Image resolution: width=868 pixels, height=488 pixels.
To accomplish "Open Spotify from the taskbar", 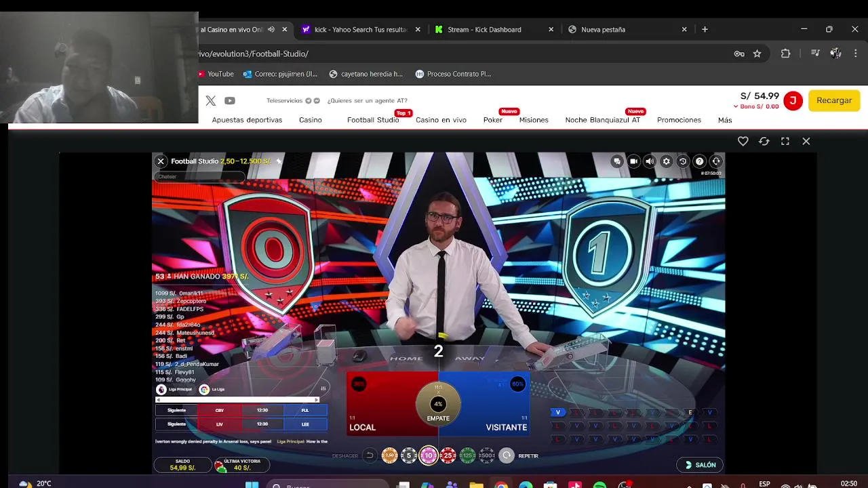I will coord(599,485).
